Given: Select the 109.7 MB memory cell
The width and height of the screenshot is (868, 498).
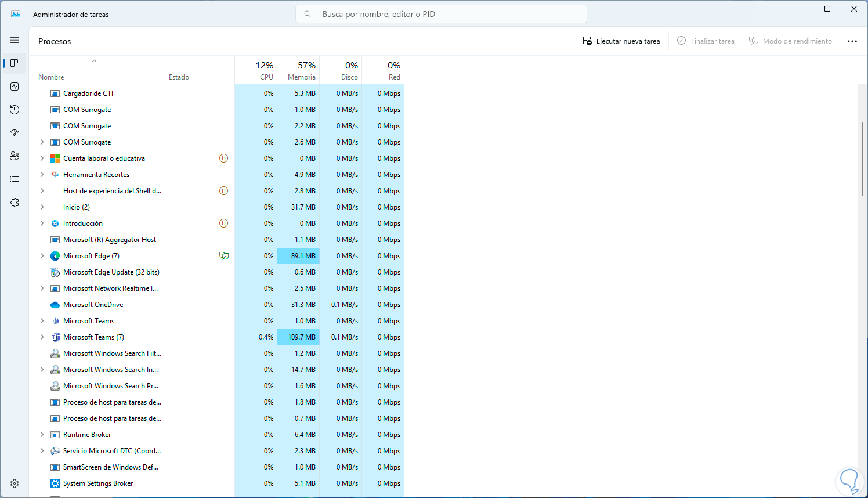Looking at the screenshot, I should 298,337.
